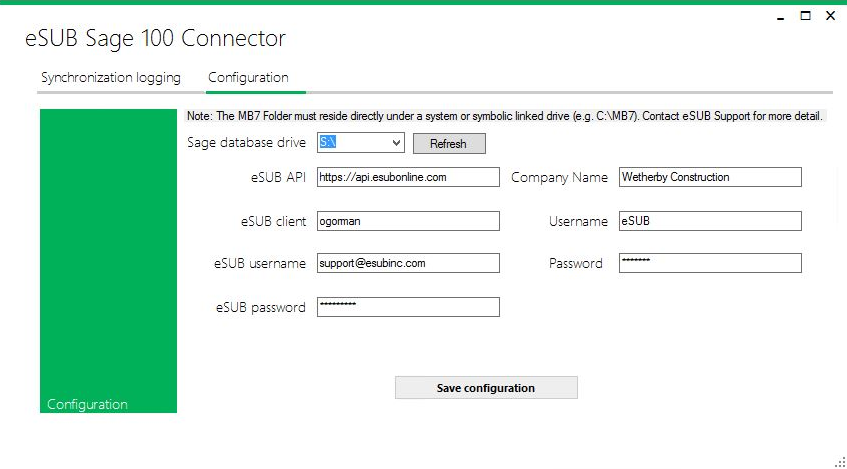
Task: Maximize the connector window
Action: (x=805, y=16)
